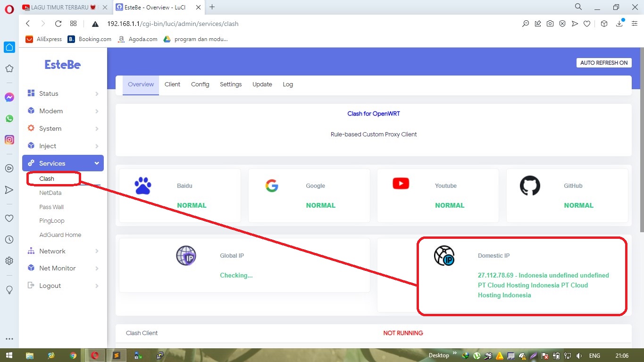The height and width of the screenshot is (362, 644).
Task: Open the Player icon in Opera sidebar
Action: (9, 168)
